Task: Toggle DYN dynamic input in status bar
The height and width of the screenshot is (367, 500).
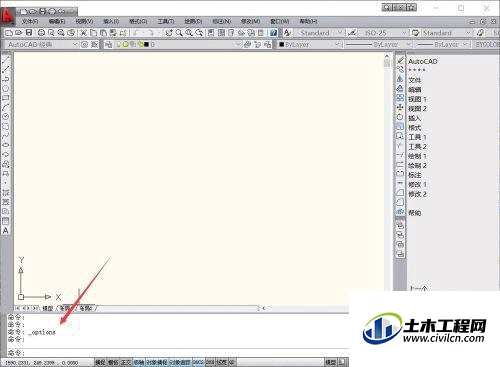Action: 210,362
